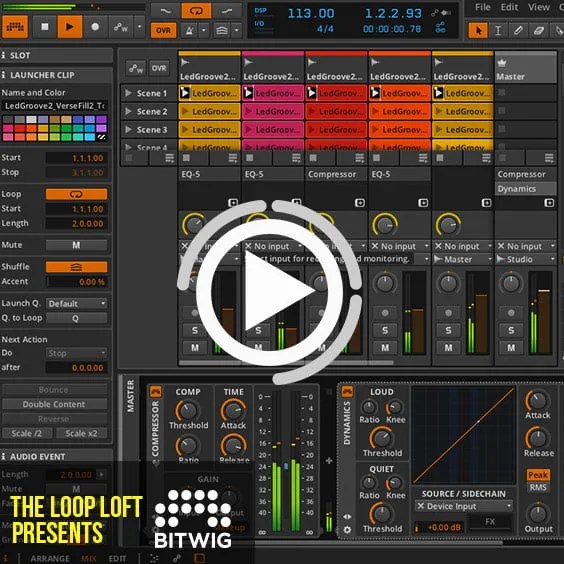The image size is (564, 564).
Task: Click the Q. to Loop Q button
Action: coord(76,318)
